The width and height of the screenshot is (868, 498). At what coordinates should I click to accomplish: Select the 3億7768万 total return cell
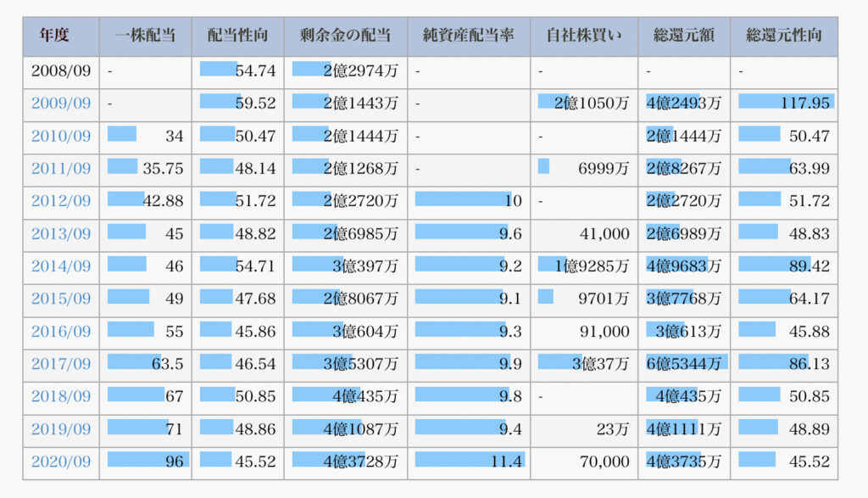pyautogui.click(x=684, y=299)
